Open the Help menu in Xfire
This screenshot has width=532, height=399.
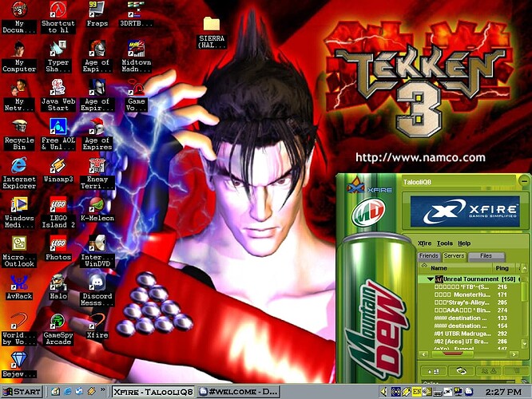point(464,243)
